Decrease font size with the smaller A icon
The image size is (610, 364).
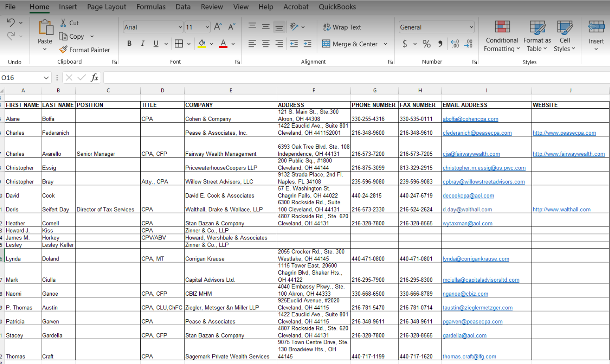point(232,27)
